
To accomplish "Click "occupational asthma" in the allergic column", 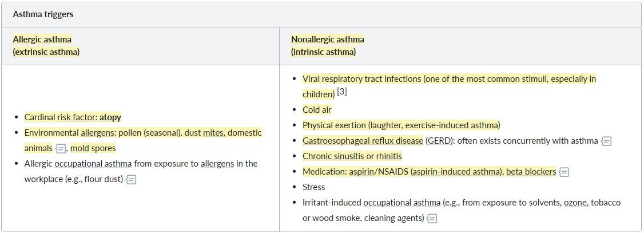I will [93, 164].
